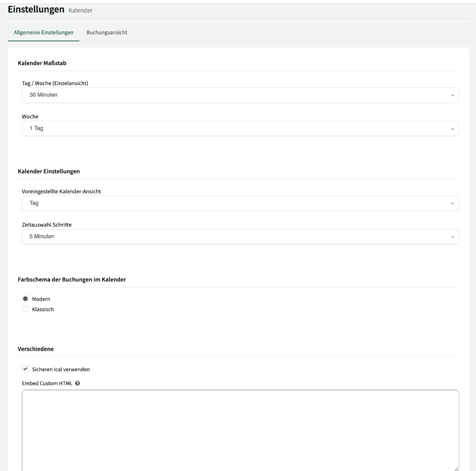Image resolution: width=476 pixels, height=471 pixels.
Task: Select the Allgemeine Einstellungen tab
Action: [43, 33]
